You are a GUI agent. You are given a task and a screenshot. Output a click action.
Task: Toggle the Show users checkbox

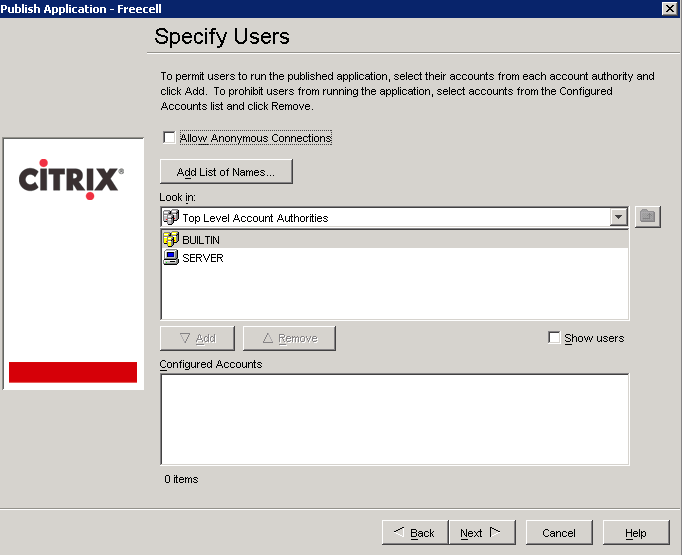[554, 338]
